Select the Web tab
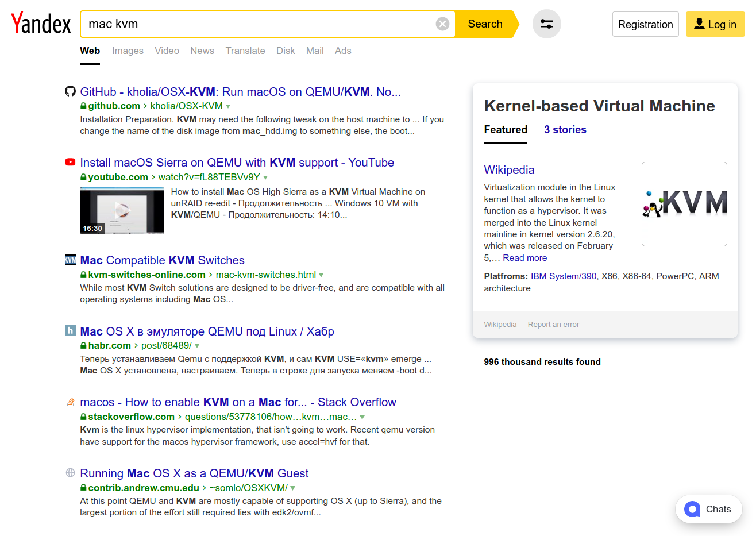 [x=90, y=51]
